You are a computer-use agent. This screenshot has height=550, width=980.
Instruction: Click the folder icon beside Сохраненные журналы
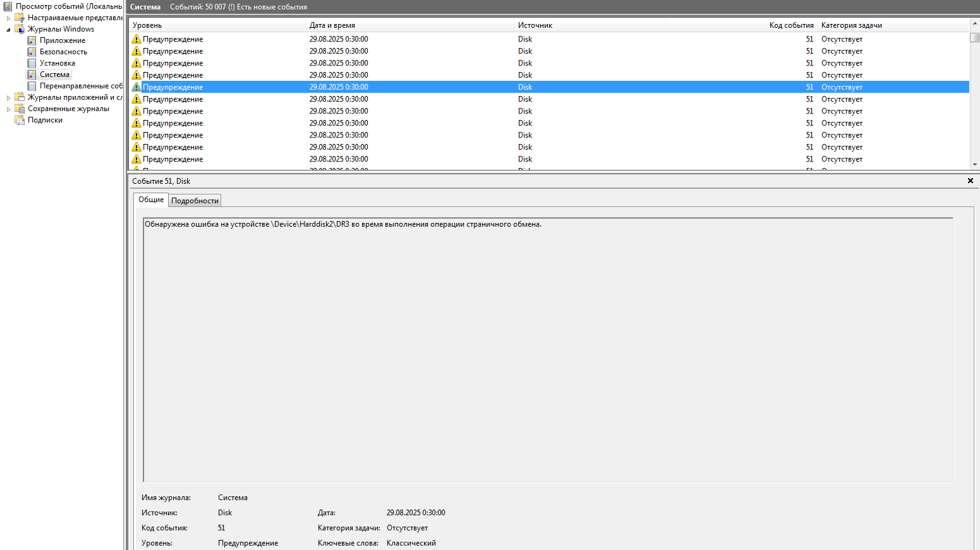(x=20, y=109)
